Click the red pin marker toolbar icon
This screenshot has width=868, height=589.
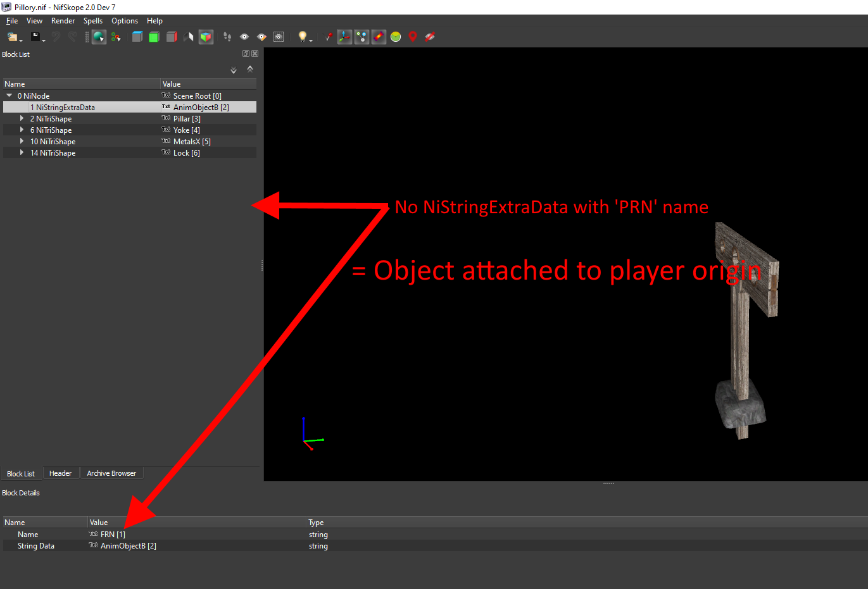tap(328, 37)
